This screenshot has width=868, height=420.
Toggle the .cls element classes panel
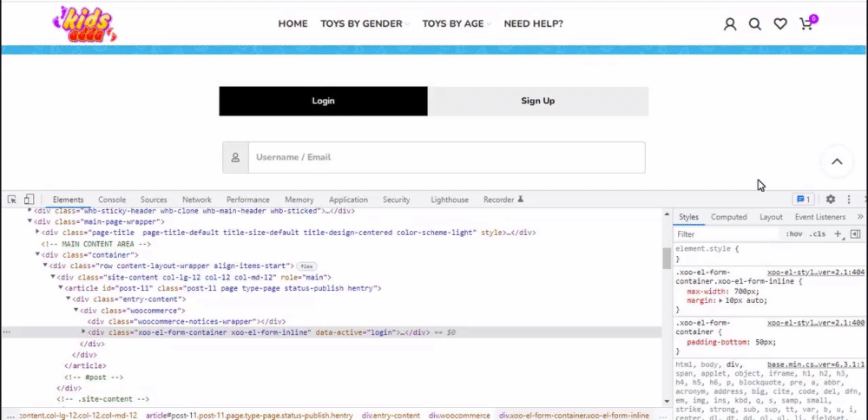pos(817,234)
